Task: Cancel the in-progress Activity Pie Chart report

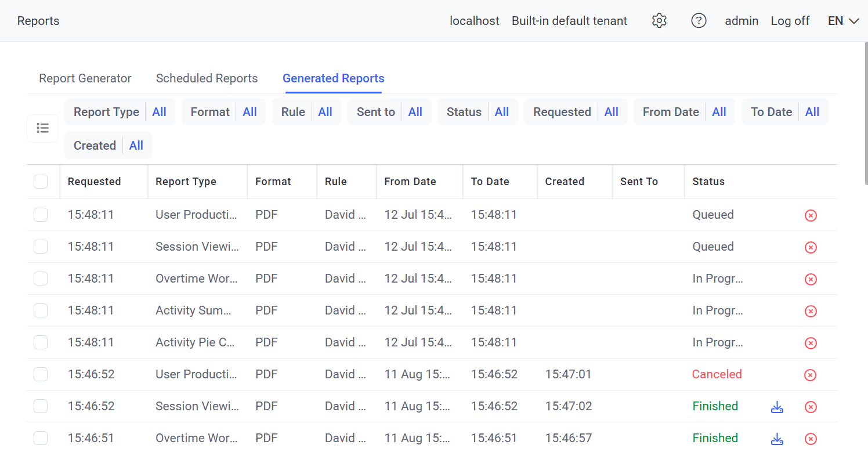Action: coord(811,343)
